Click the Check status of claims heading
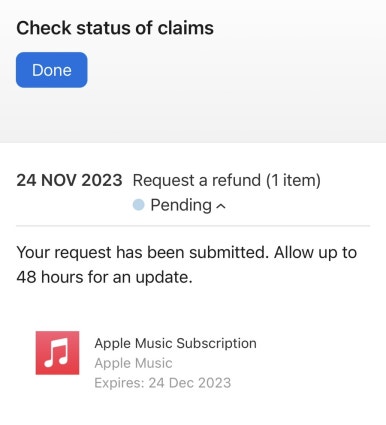This screenshot has width=386, height=425. click(x=115, y=28)
